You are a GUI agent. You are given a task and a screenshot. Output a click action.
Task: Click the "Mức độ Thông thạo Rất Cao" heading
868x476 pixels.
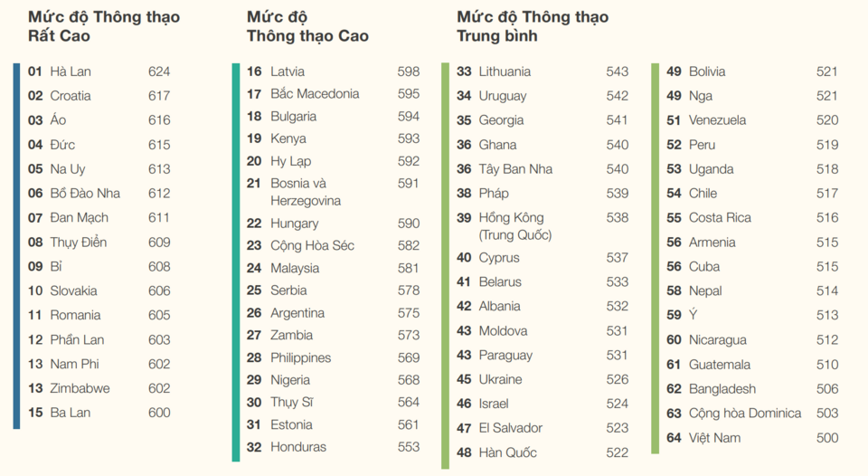tap(103, 26)
